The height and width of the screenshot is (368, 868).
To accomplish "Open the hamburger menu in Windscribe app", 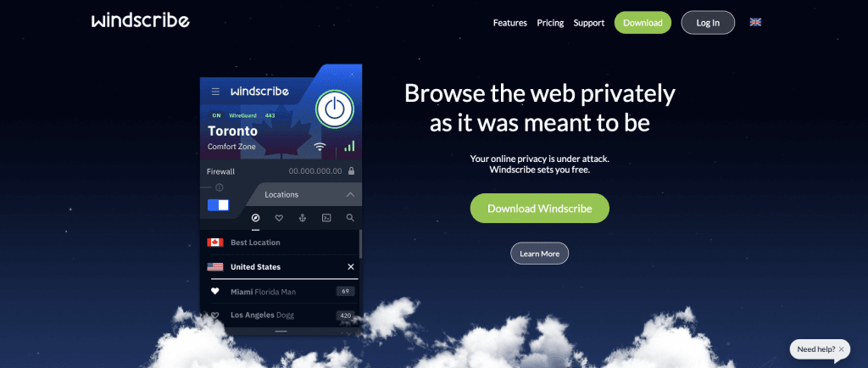I will 215,92.
